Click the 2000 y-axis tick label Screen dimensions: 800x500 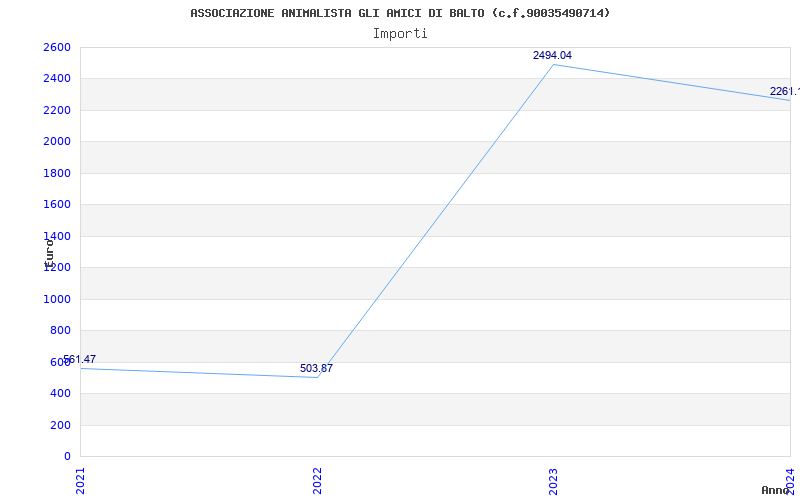click(x=57, y=142)
